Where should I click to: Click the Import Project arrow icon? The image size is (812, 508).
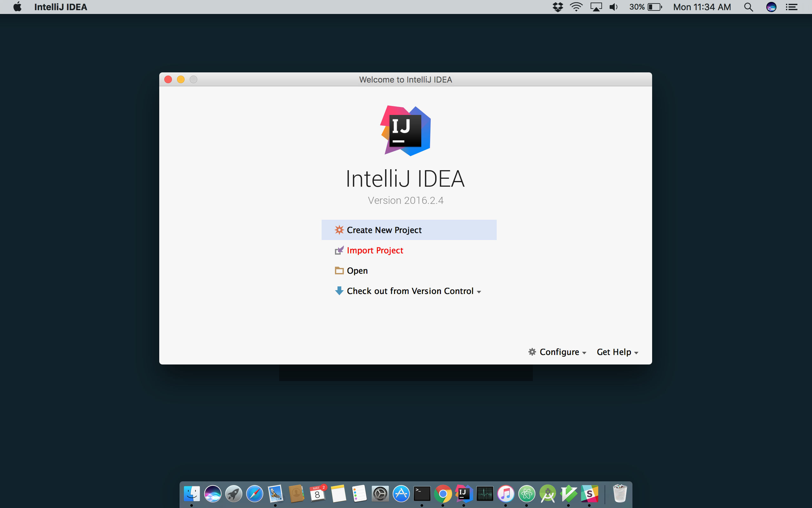pyautogui.click(x=339, y=250)
